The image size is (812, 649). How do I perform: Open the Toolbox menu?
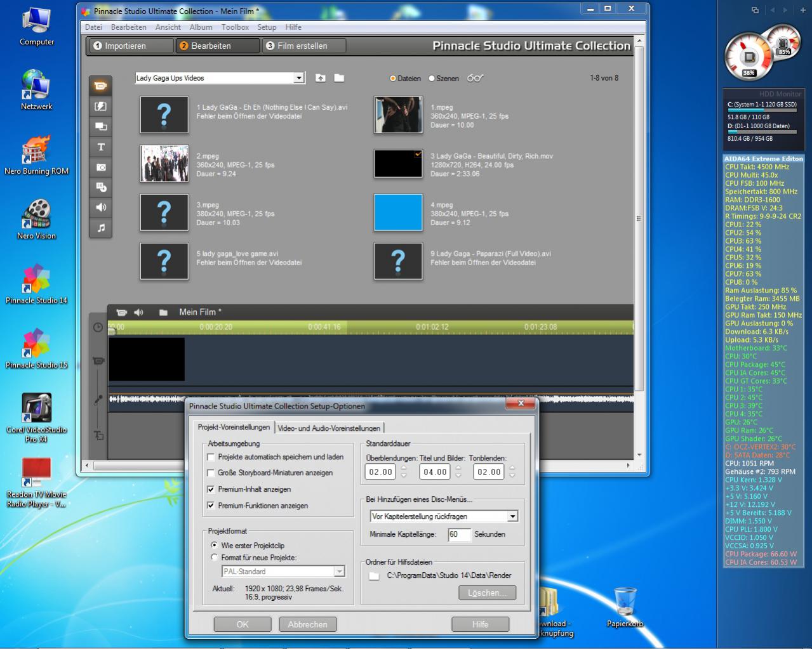235,27
